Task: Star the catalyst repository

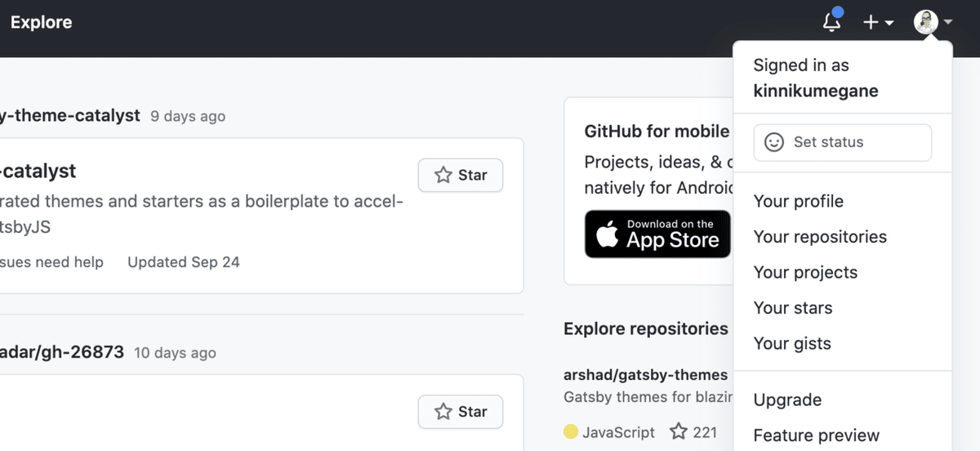Action: click(461, 175)
